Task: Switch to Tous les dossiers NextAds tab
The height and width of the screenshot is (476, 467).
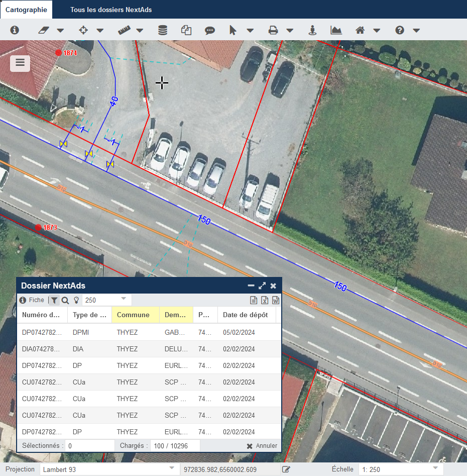Action: [x=111, y=10]
